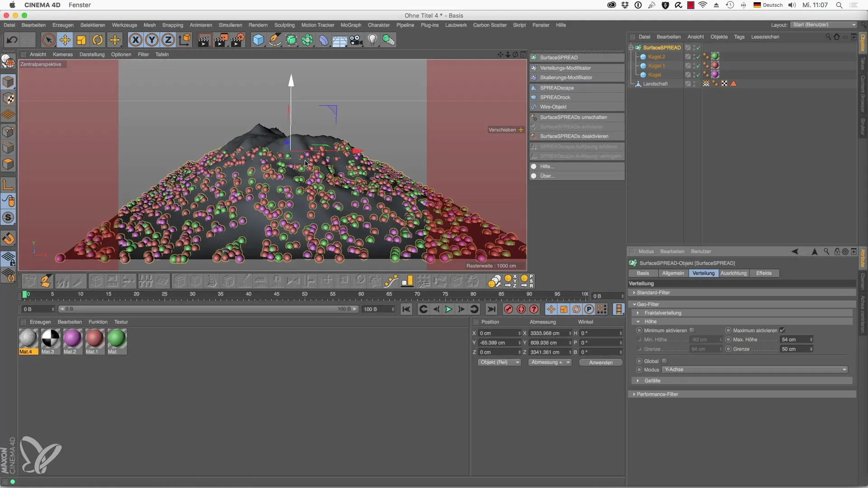868x488 pixels.
Task: Add a light object
Action: pos(373,40)
